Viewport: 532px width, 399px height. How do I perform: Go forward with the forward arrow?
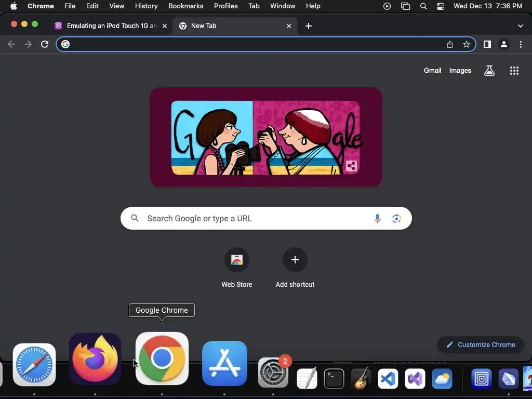click(x=28, y=44)
